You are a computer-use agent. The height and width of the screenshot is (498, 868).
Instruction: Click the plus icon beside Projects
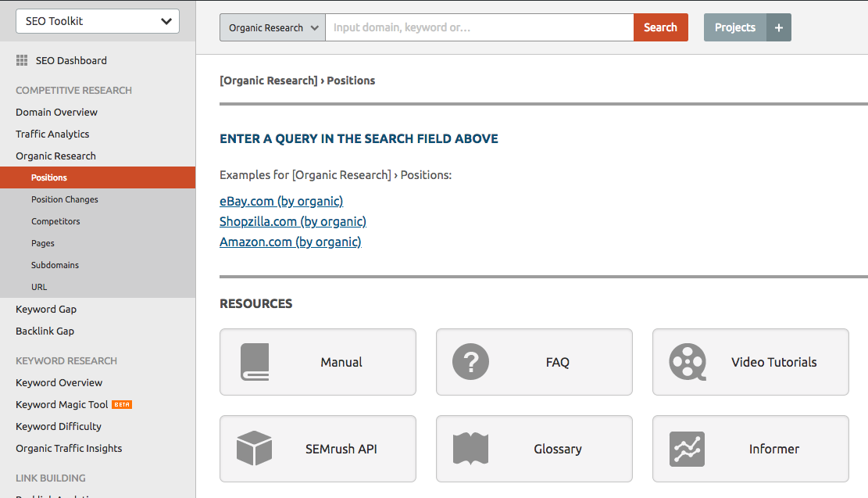pos(778,27)
